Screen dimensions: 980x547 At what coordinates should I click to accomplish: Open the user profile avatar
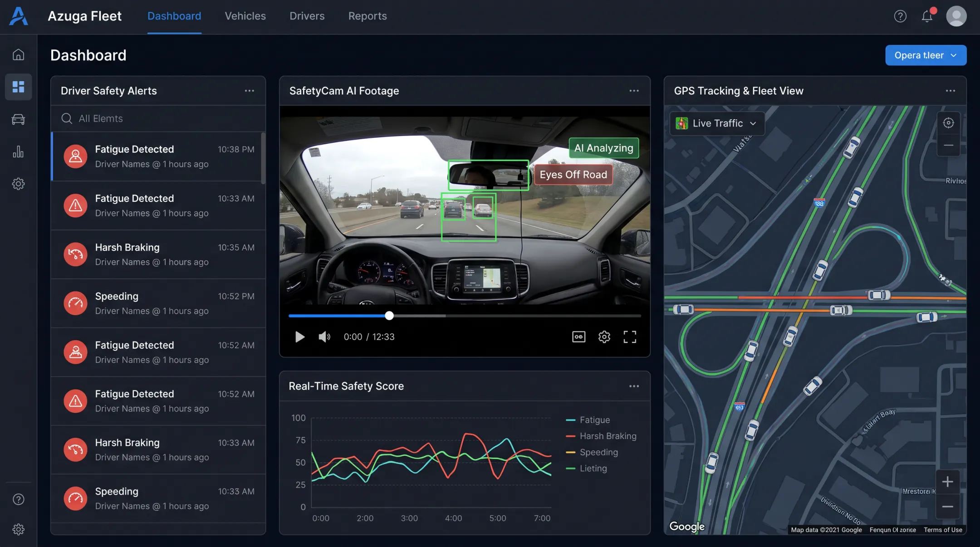pyautogui.click(x=956, y=16)
